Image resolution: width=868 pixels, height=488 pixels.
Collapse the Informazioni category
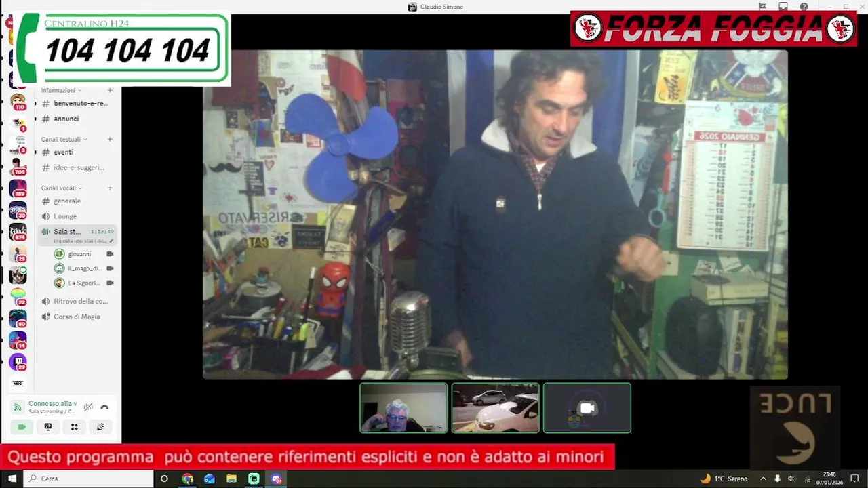click(x=61, y=90)
